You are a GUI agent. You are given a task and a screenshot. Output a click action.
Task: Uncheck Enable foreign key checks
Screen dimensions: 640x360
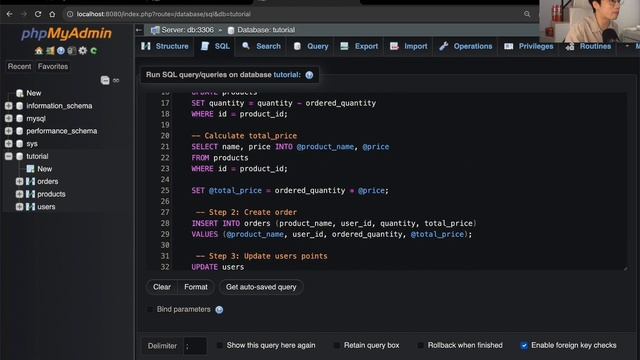pos(524,345)
